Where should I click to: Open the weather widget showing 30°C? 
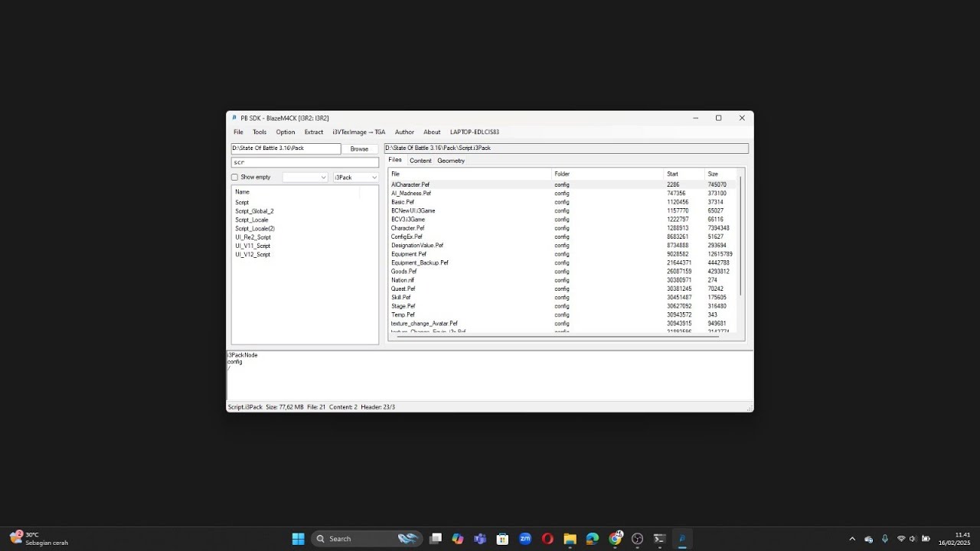(38, 539)
